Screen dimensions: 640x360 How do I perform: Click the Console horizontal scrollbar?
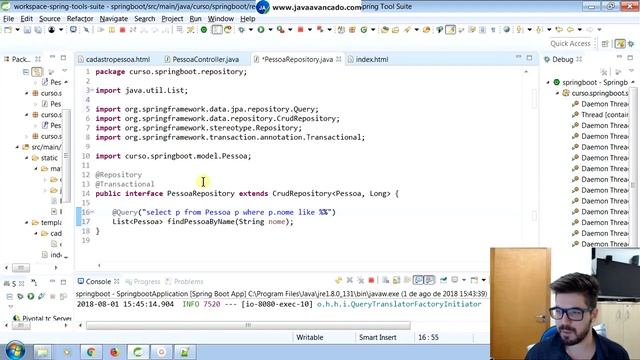tap(248, 325)
